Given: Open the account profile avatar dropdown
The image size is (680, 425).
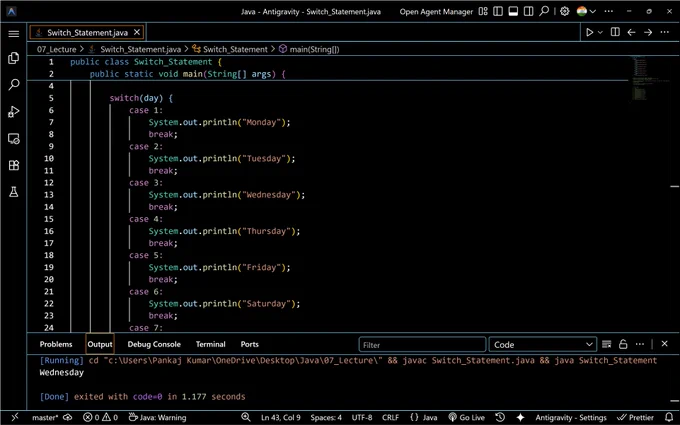Looking at the screenshot, I should [586, 11].
